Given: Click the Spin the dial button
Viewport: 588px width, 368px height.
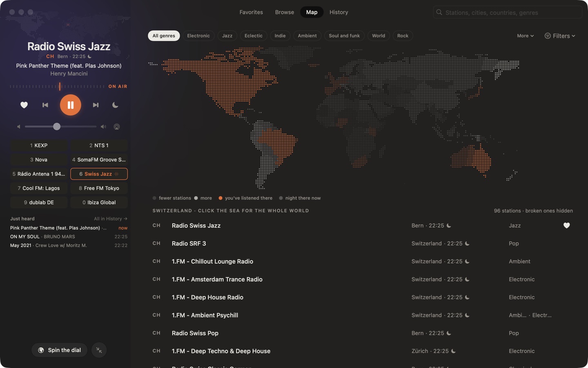Looking at the screenshot, I should click(x=60, y=350).
